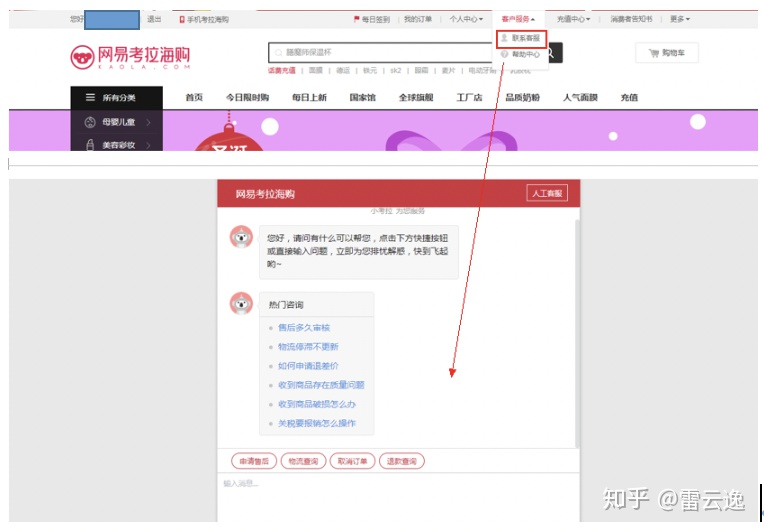Click 每日签到 with the flag icon
The height and width of the screenshot is (532, 764).
tap(372, 19)
